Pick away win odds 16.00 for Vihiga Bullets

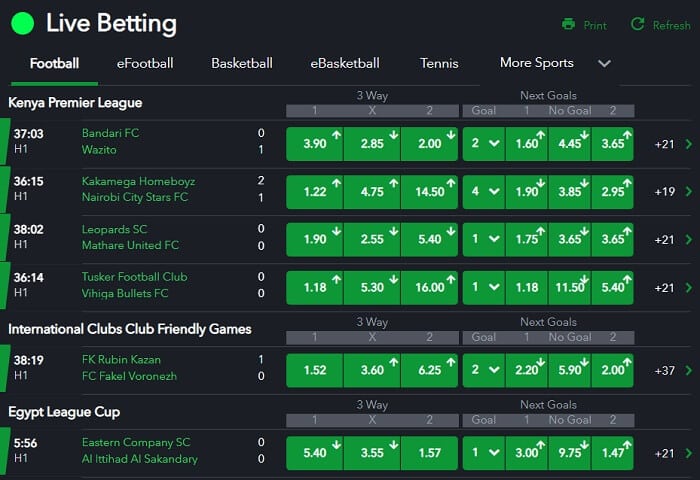(429, 288)
